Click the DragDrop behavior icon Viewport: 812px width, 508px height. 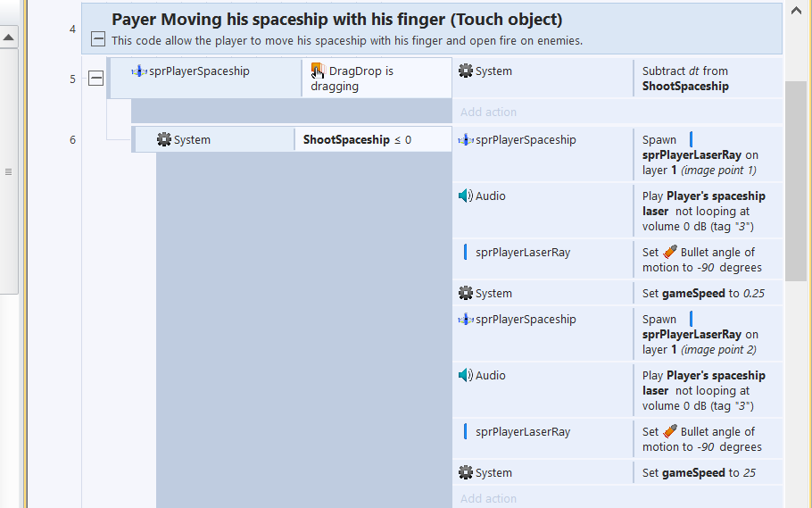click(x=318, y=71)
